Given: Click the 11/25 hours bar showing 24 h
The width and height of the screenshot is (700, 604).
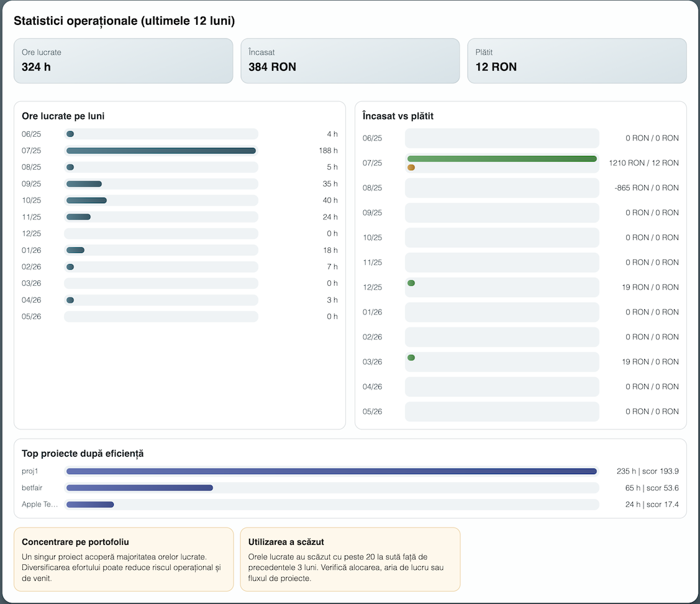Looking at the screenshot, I should [x=78, y=217].
